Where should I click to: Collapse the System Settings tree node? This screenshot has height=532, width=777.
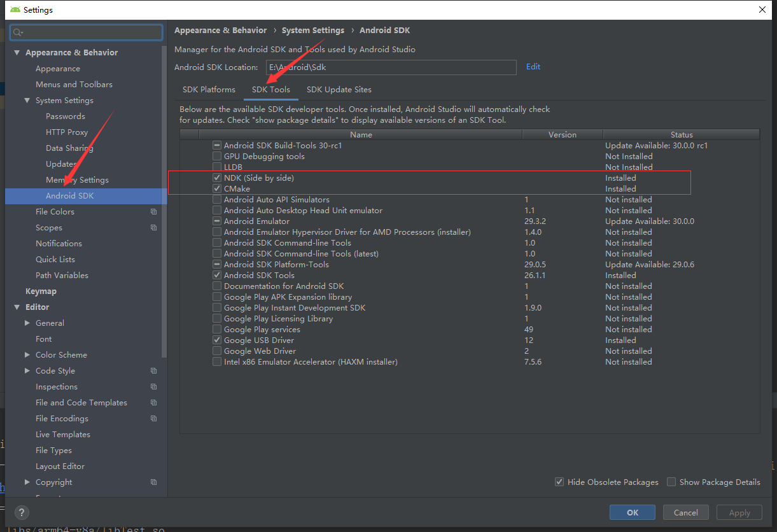click(27, 101)
